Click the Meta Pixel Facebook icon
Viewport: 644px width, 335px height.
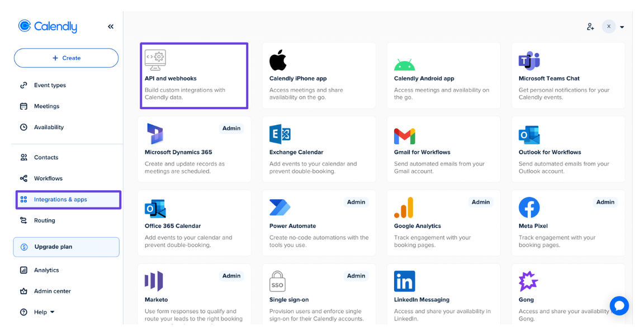click(529, 207)
